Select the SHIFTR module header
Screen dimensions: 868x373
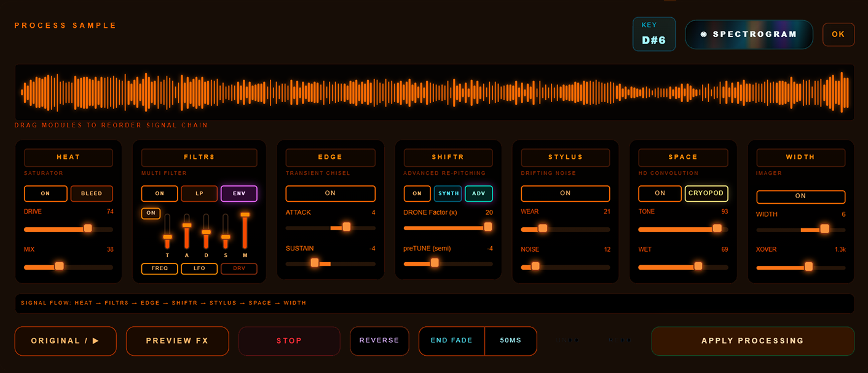tap(448, 157)
